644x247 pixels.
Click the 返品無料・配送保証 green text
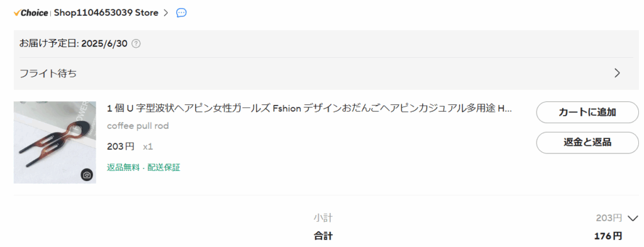[143, 167]
